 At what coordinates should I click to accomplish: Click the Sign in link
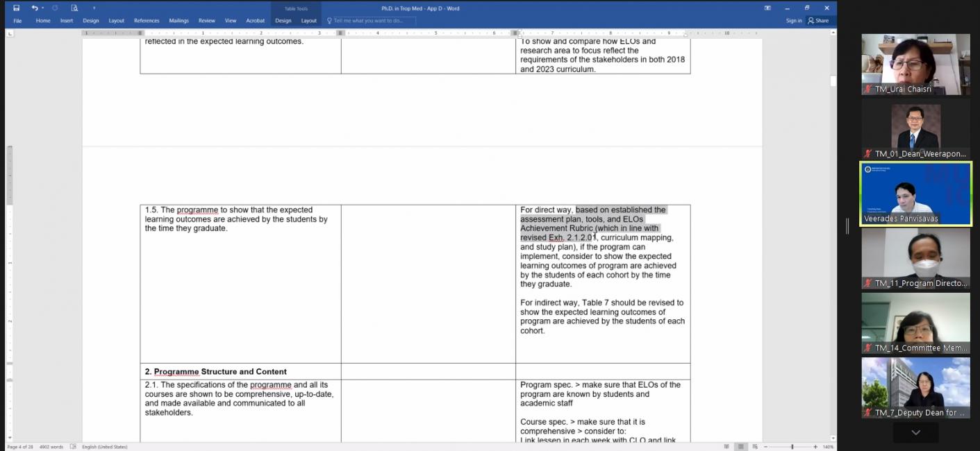click(x=794, y=21)
